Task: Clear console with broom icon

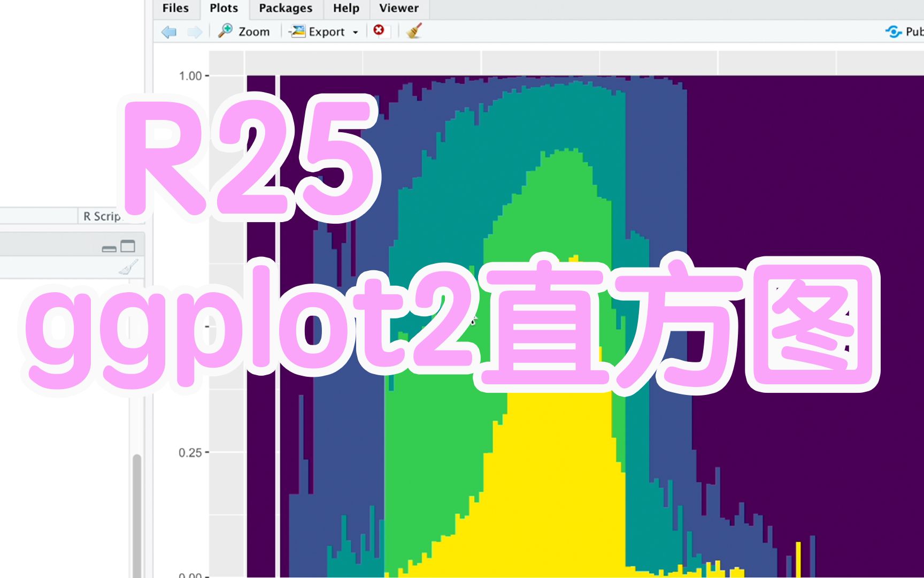Action: pyautogui.click(x=128, y=267)
